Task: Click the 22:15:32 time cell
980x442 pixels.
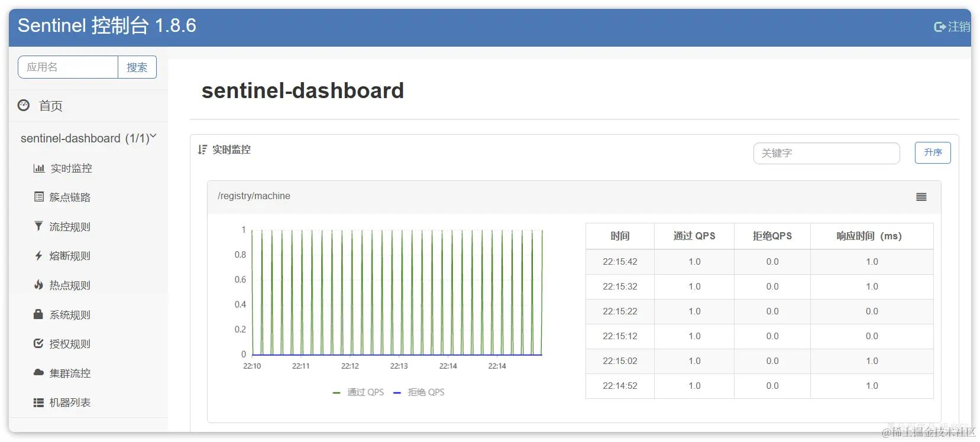Action: 620,287
